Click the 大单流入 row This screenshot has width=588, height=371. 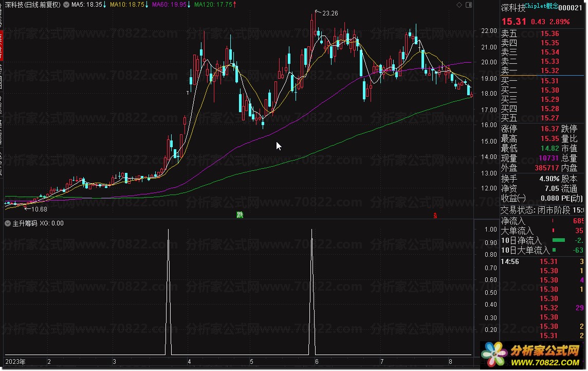point(542,231)
